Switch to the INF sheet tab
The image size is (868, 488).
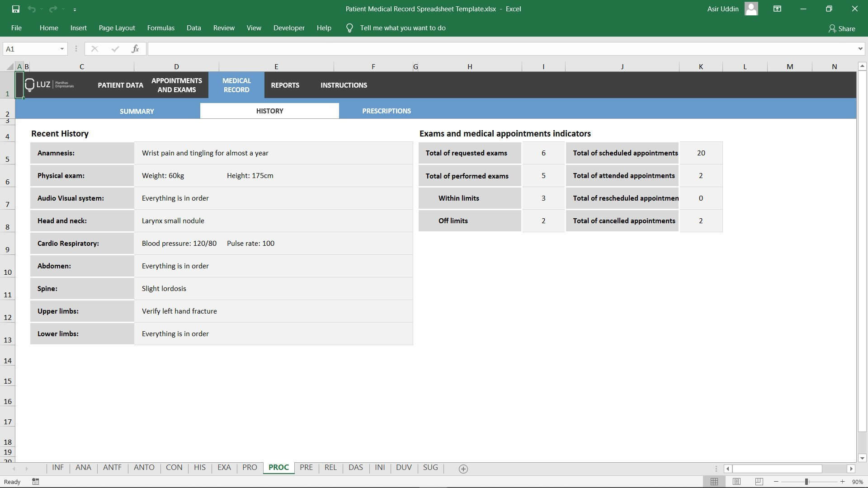58,468
